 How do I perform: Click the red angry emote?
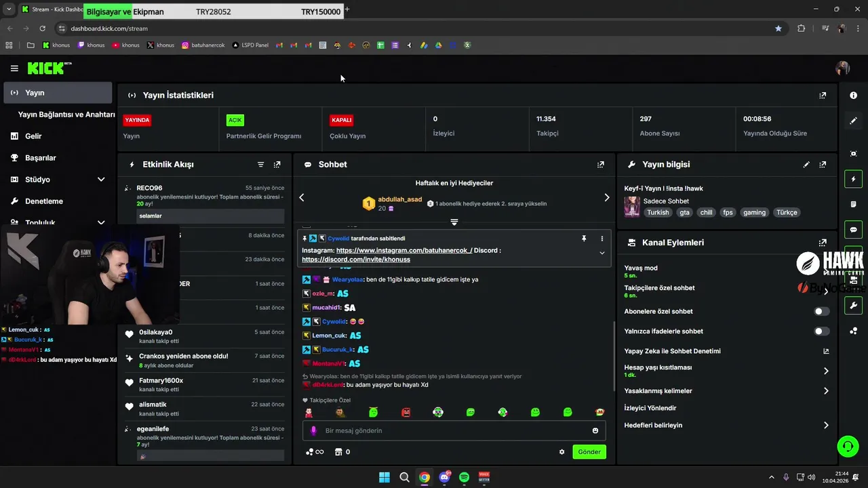(406, 412)
